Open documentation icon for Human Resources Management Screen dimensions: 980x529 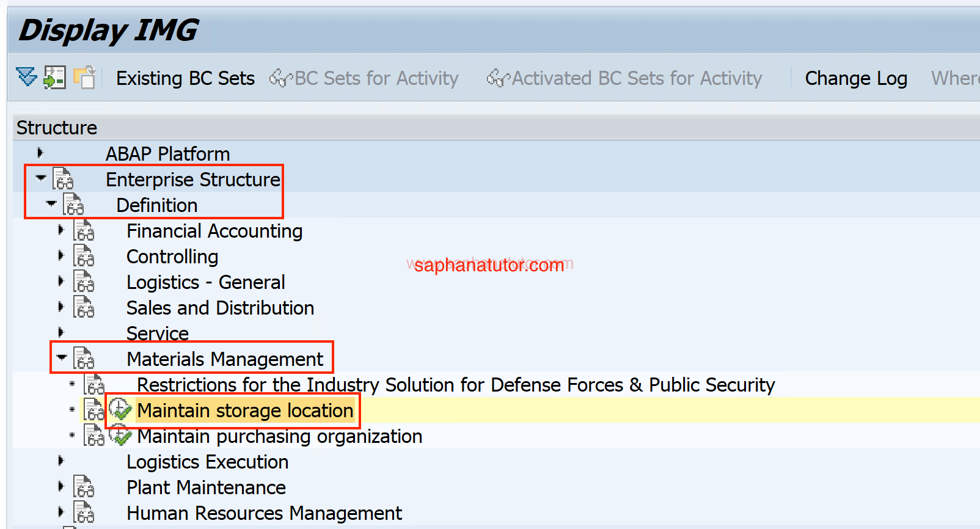point(84,513)
